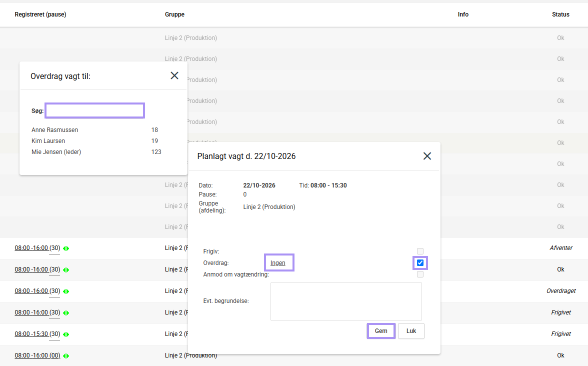Click number 19 beside Kim Laursen

[x=154, y=141]
